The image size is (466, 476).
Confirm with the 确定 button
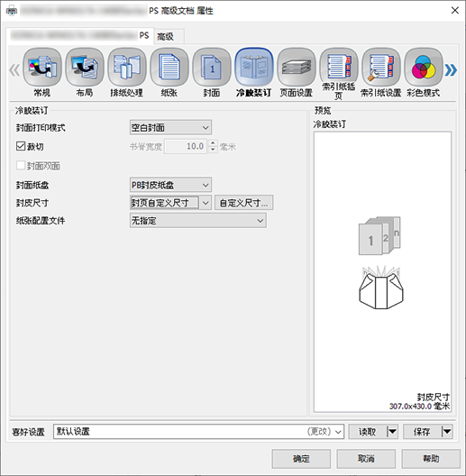[x=301, y=458]
